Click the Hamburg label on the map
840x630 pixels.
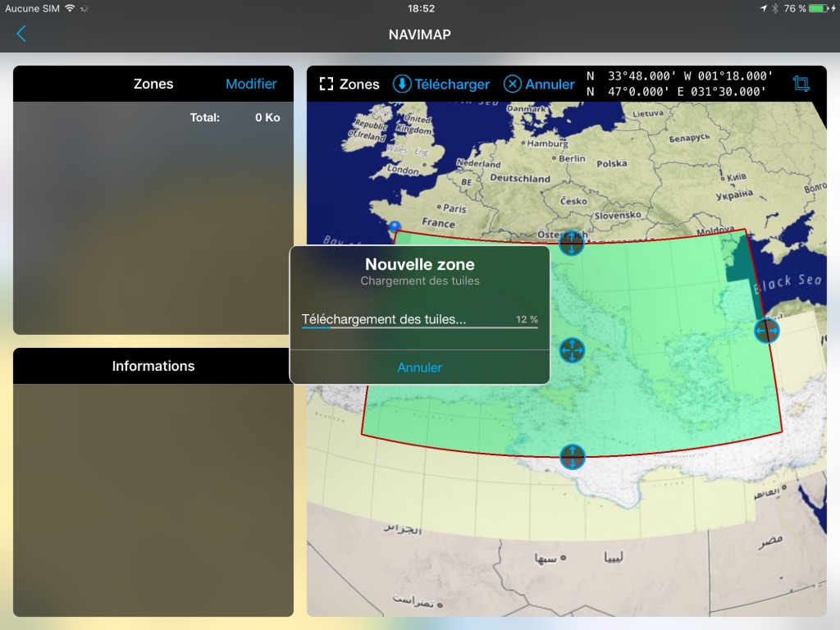(x=547, y=144)
